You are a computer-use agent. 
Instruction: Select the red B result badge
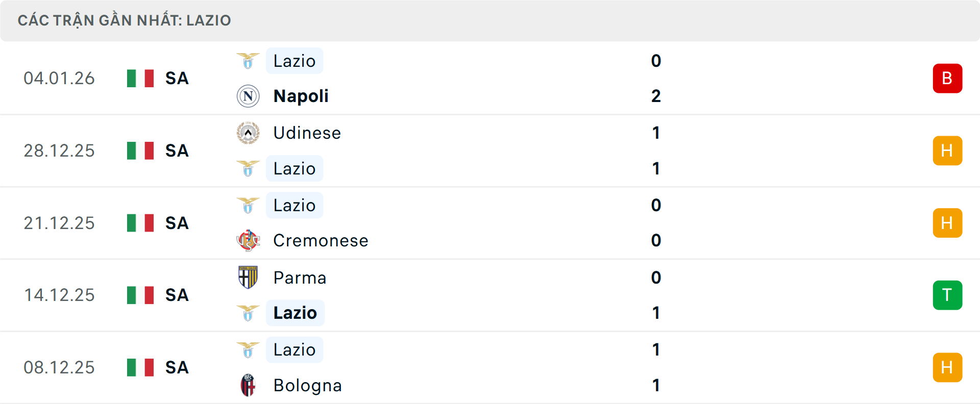[x=947, y=79]
